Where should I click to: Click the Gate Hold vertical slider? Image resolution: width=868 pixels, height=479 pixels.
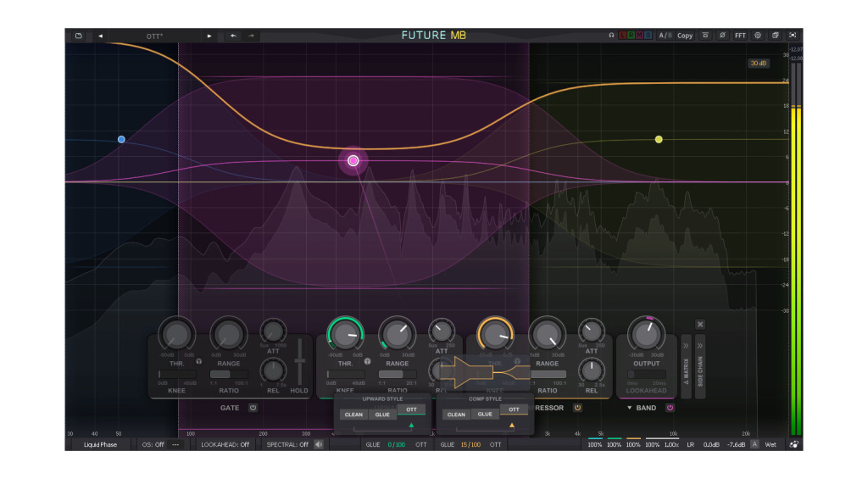[x=299, y=370]
